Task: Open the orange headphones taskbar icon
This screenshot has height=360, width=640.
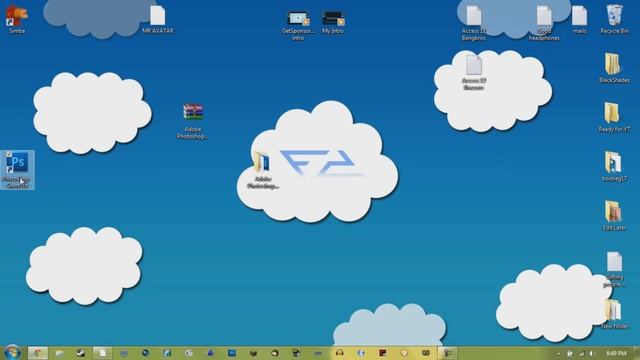Action: point(340,353)
